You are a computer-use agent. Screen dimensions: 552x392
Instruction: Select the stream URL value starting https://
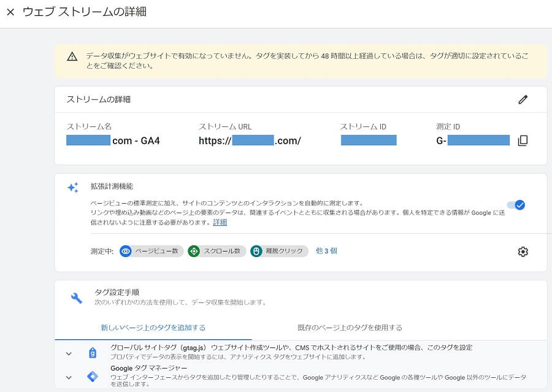coord(250,140)
